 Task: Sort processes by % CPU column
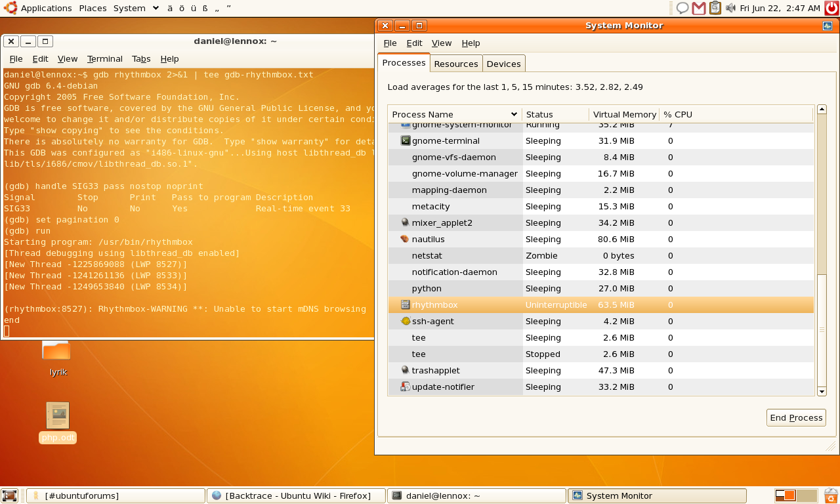click(677, 114)
